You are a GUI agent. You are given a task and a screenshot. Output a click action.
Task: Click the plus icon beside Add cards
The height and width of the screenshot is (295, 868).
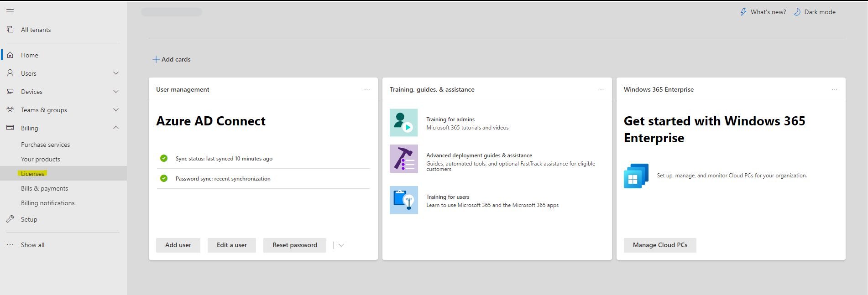(x=156, y=59)
